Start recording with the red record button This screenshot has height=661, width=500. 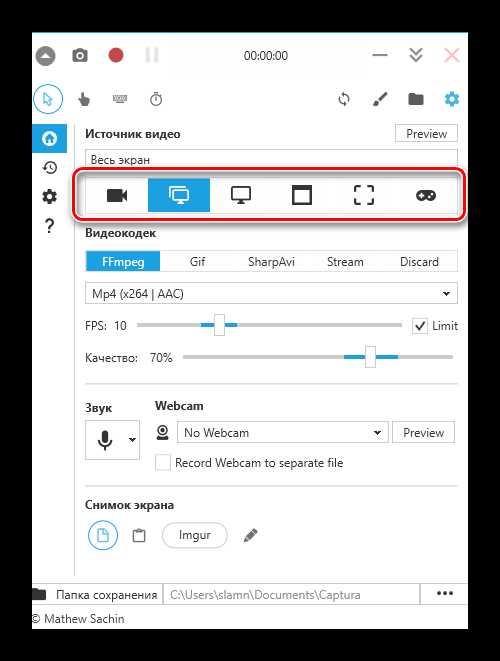[x=116, y=55]
